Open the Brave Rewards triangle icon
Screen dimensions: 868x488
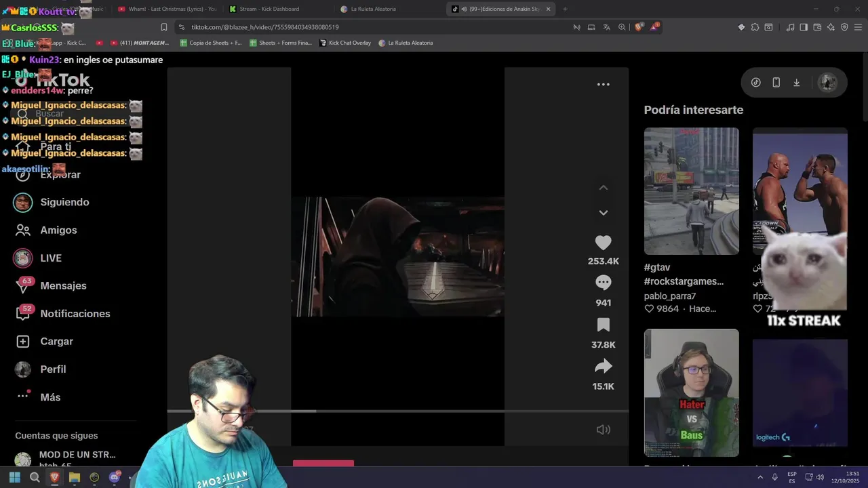click(654, 27)
